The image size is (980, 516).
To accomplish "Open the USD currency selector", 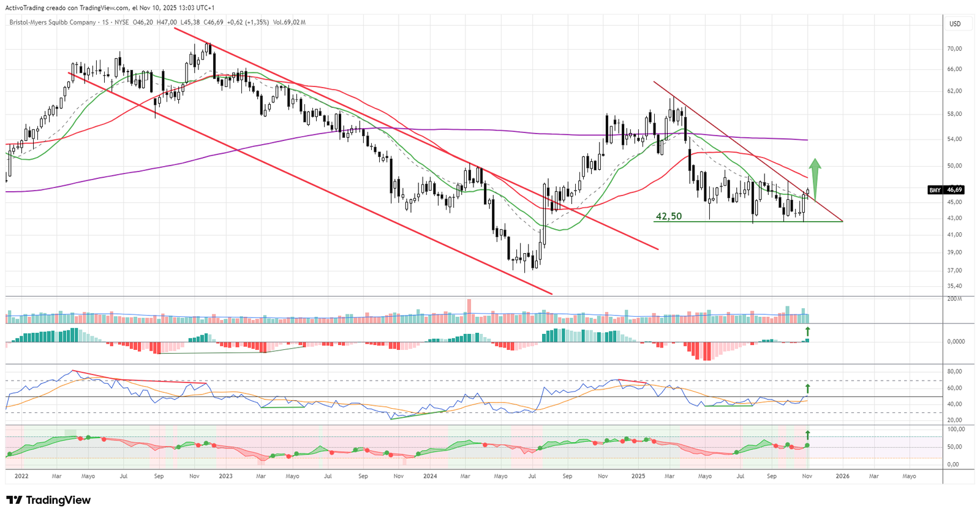I will pyautogui.click(x=955, y=24).
